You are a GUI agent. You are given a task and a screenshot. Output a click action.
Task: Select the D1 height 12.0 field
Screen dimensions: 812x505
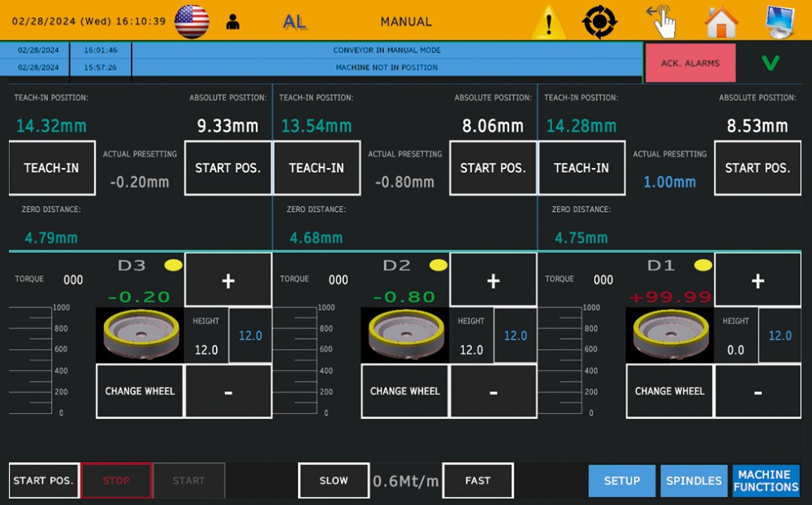click(x=780, y=335)
